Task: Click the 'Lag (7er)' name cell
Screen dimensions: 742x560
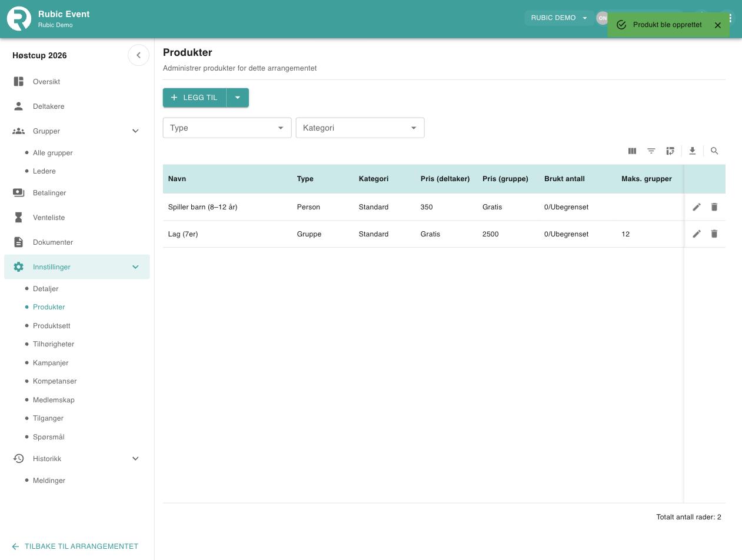Action: click(183, 234)
